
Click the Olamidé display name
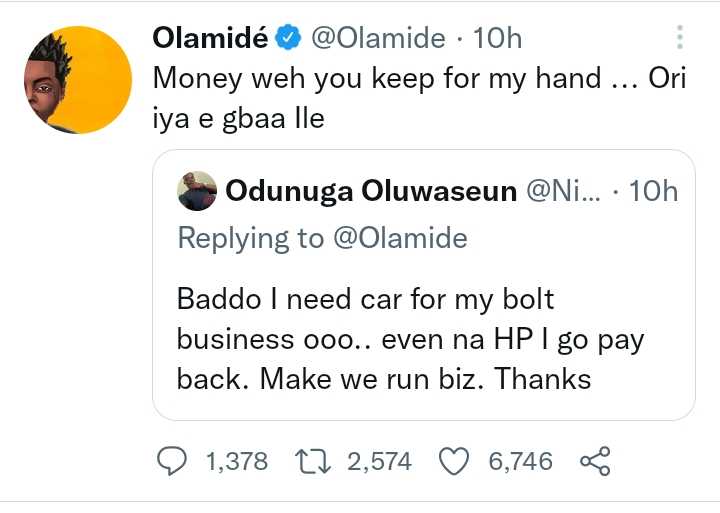click(x=210, y=38)
